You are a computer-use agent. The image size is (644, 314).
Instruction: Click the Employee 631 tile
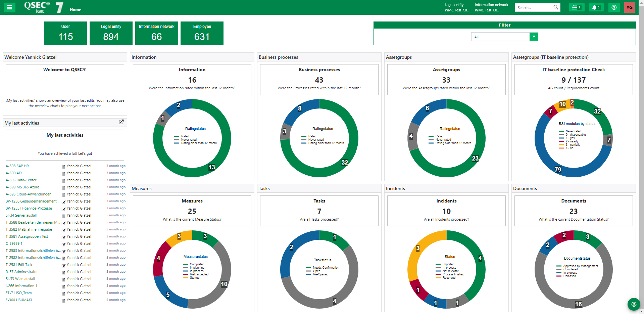202,33
